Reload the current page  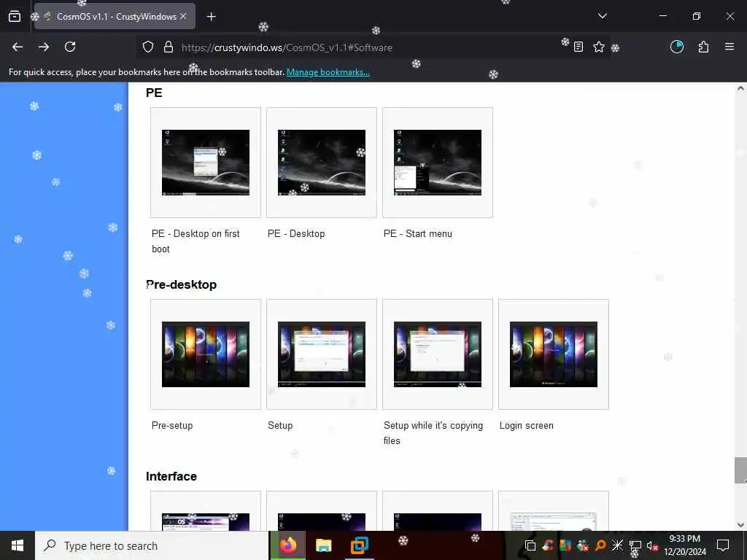point(70,47)
